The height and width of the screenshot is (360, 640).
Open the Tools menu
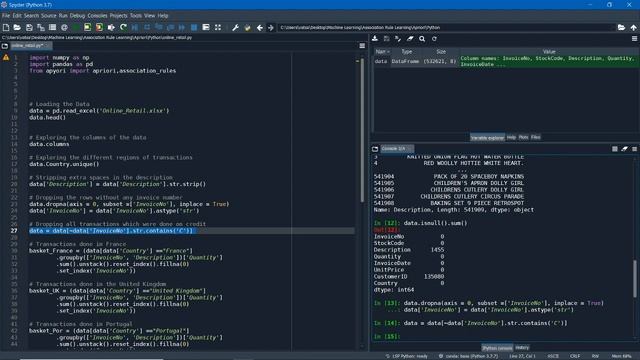coord(136,16)
